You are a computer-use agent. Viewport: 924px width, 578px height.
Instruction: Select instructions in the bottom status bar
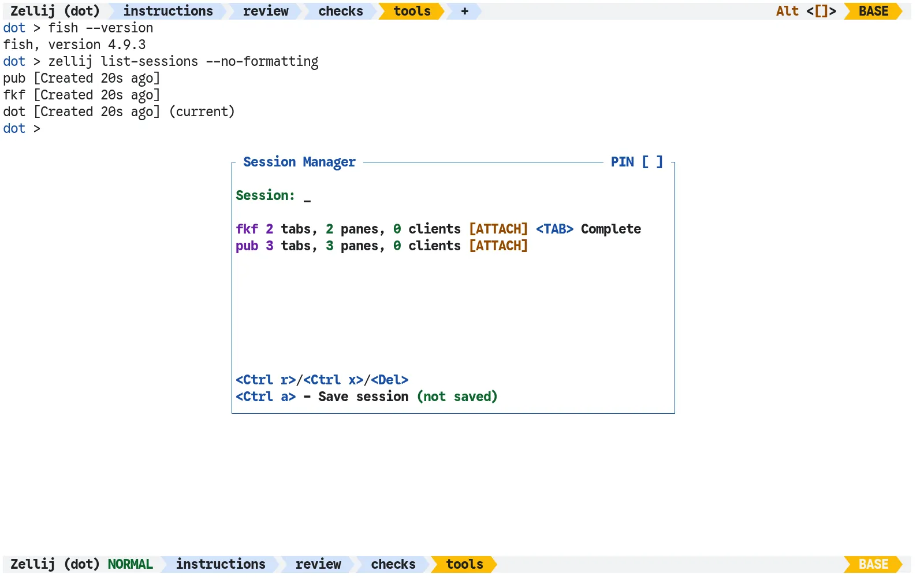tap(221, 564)
